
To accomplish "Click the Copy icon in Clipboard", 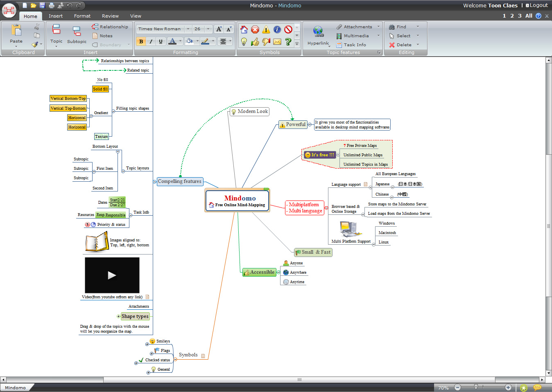I will [37, 36].
